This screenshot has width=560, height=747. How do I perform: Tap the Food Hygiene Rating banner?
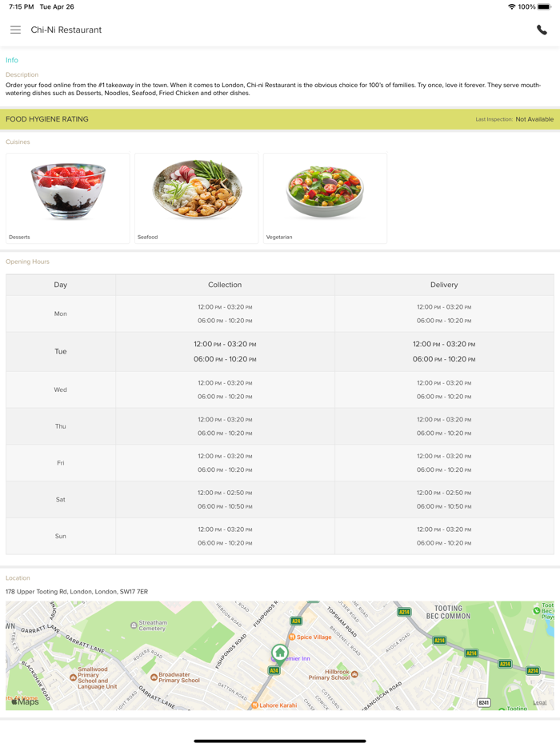pos(280,119)
